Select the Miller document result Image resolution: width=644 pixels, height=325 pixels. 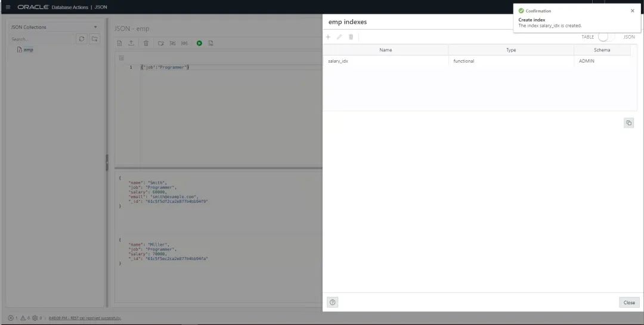click(x=165, y=252)
